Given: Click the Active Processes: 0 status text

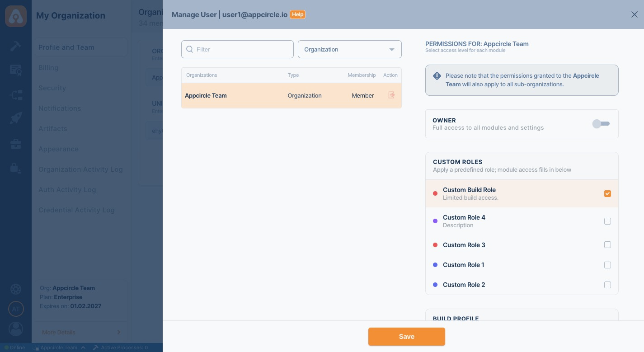Looking at the screenshot, I should (x=124, y=347).
